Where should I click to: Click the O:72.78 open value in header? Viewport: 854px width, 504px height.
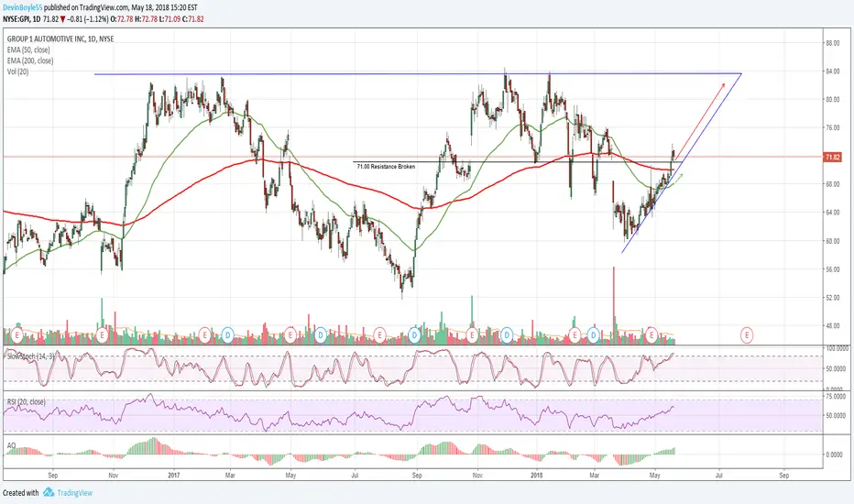tap(122, 19)
